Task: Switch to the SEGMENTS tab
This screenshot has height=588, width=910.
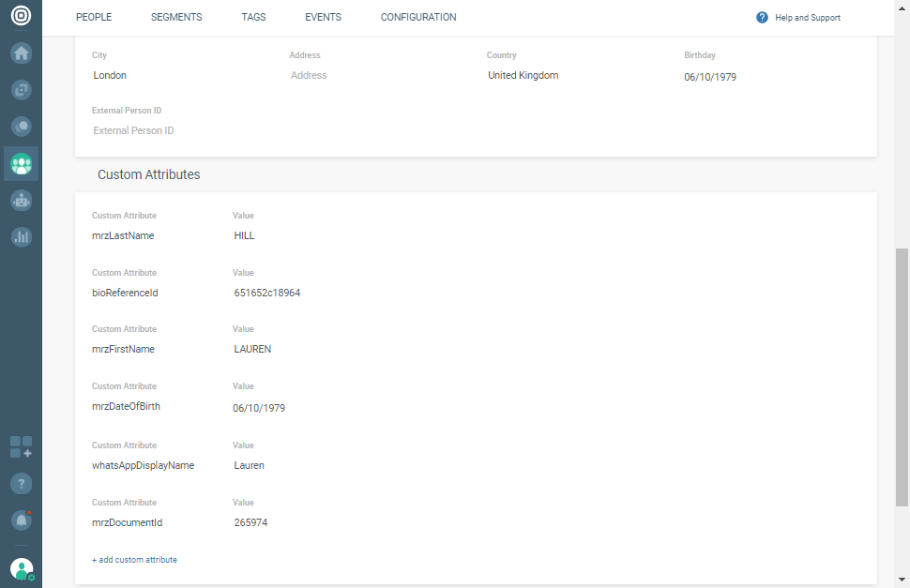Action: point(176,18)
